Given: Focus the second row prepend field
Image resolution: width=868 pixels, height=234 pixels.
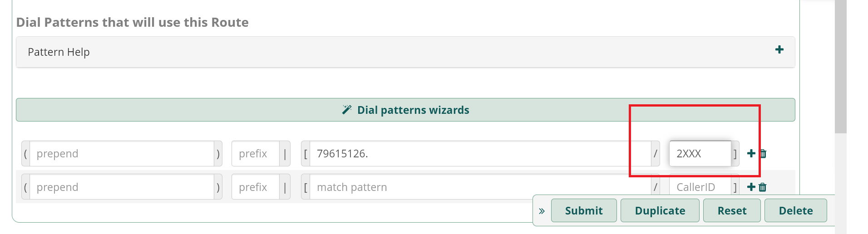Looking at the screenshot, I should point(122,187).
